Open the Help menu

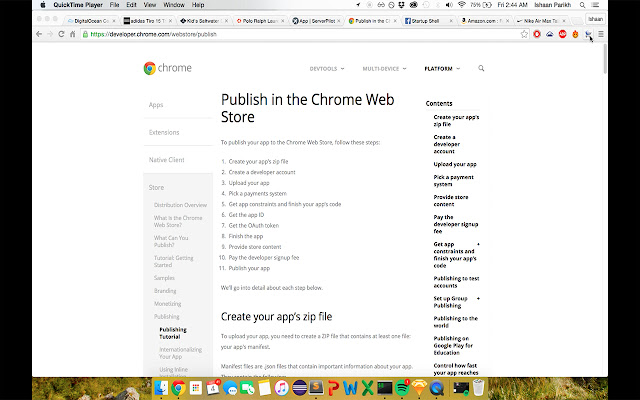tap(198, 5)
